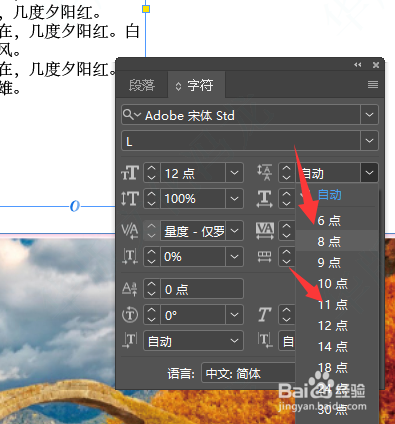Click the tsume 0% stepper arrows
The image size is (395, 424).
[152, 256]
